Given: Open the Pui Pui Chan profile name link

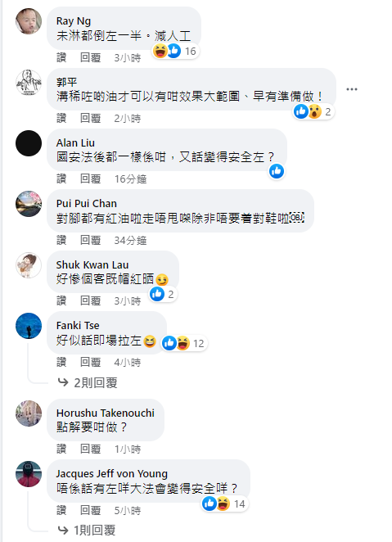Looking at the screenshot, I should pyautogui.click(x=87, y=203).
